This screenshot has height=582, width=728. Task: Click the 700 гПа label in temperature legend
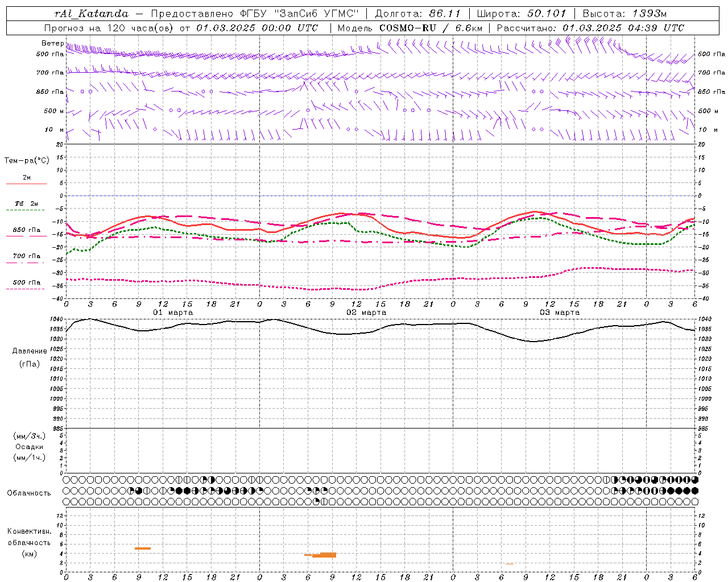tap(27, 256)
